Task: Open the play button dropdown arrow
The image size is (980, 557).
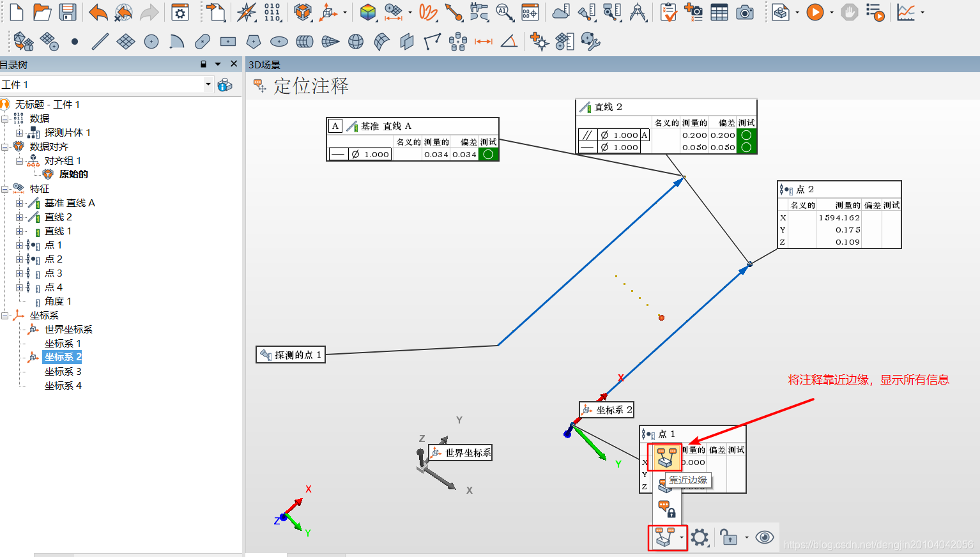Action: (x=831, y=12)
